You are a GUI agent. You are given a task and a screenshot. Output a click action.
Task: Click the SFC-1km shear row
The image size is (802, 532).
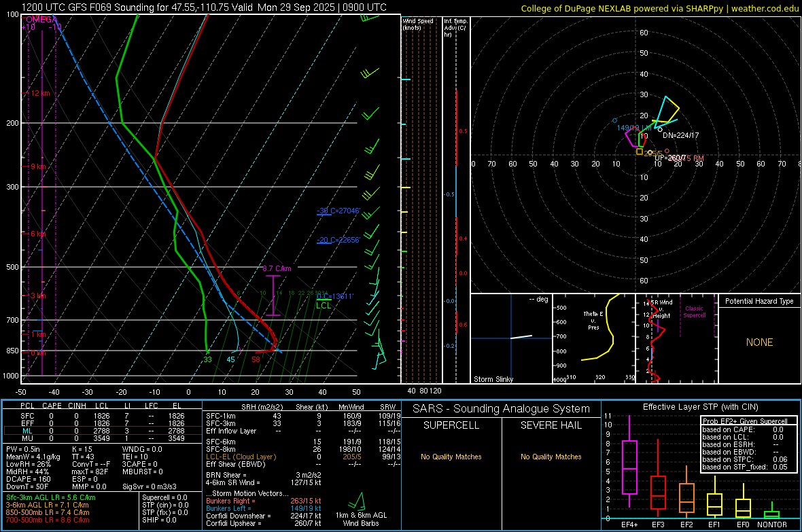tap(303, 416)
